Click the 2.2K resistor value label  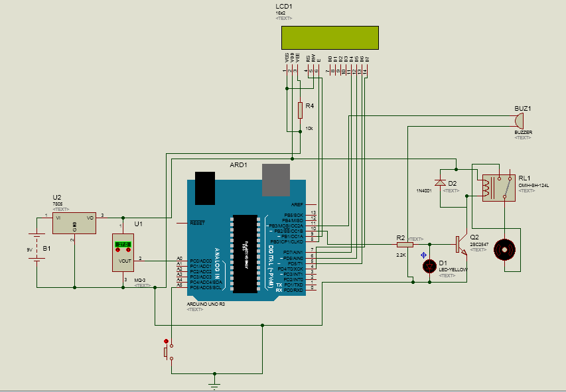[x=401, y=255]
